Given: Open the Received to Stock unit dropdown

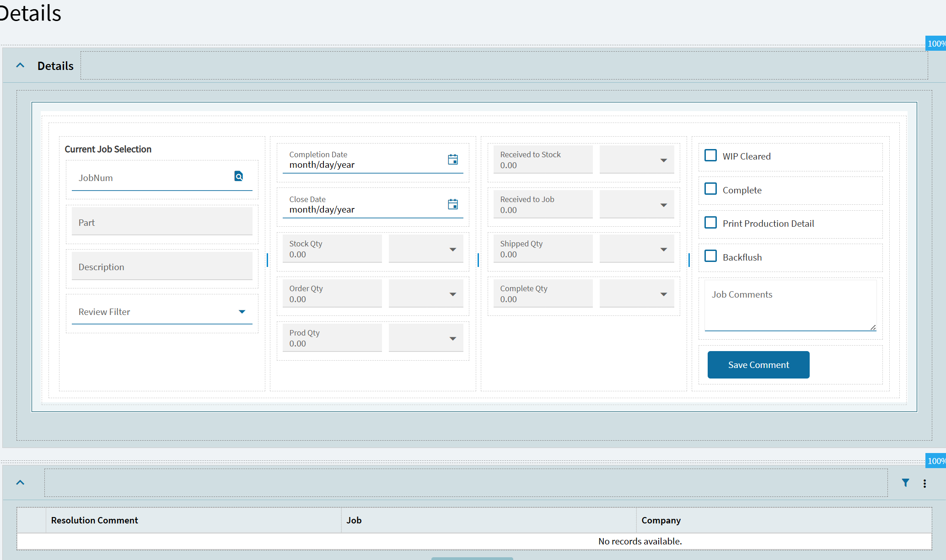Looking at the screenshot, I should [663, 160].
